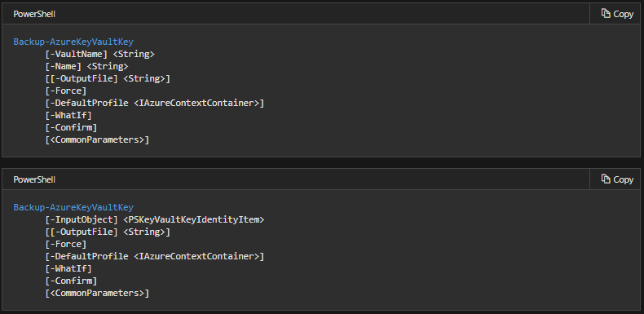Click the PSKeyVaultKeyIdentityItem type text
644x314 pixels.
193,220
